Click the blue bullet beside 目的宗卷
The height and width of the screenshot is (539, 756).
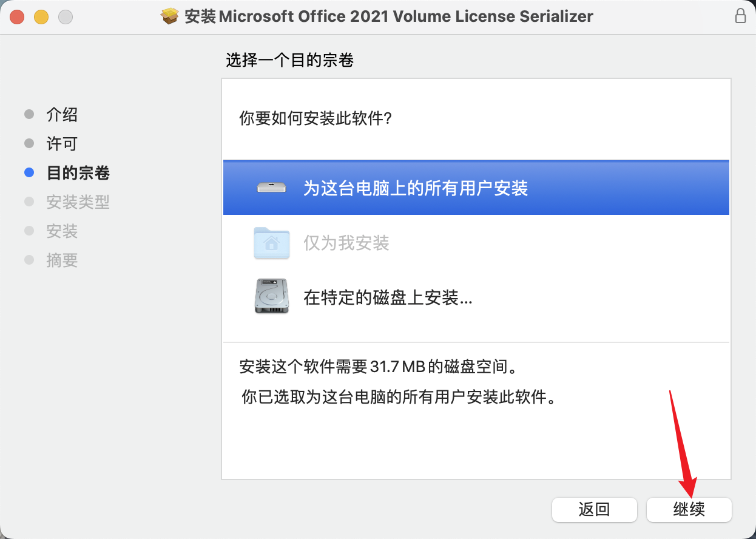[x=29, y=173]
